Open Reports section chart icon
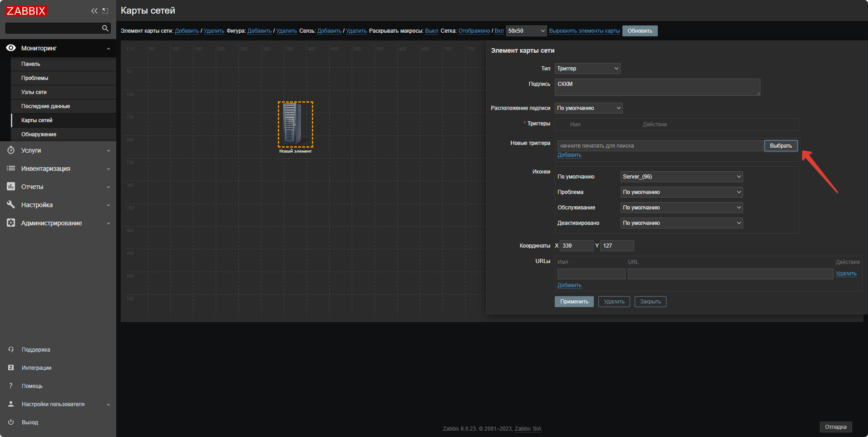The image size is (868, 437). tap(11, 187)
